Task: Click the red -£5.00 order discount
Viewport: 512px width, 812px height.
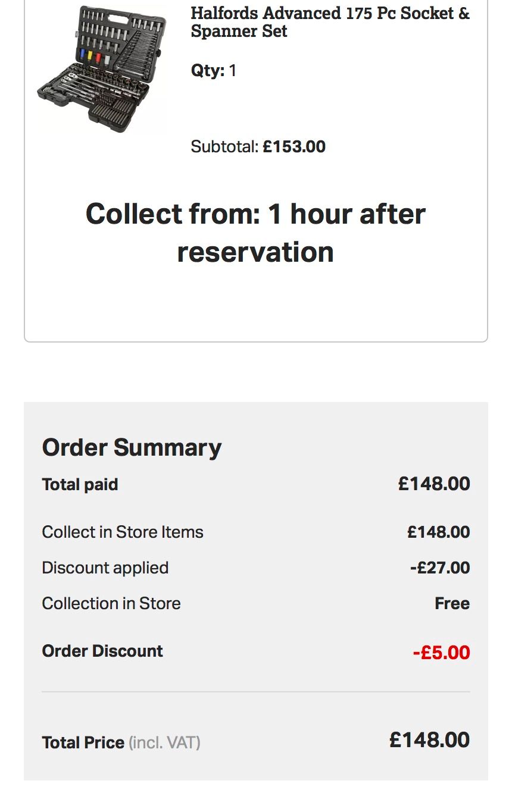Action: pyautogui.click(x=441, y=653)
